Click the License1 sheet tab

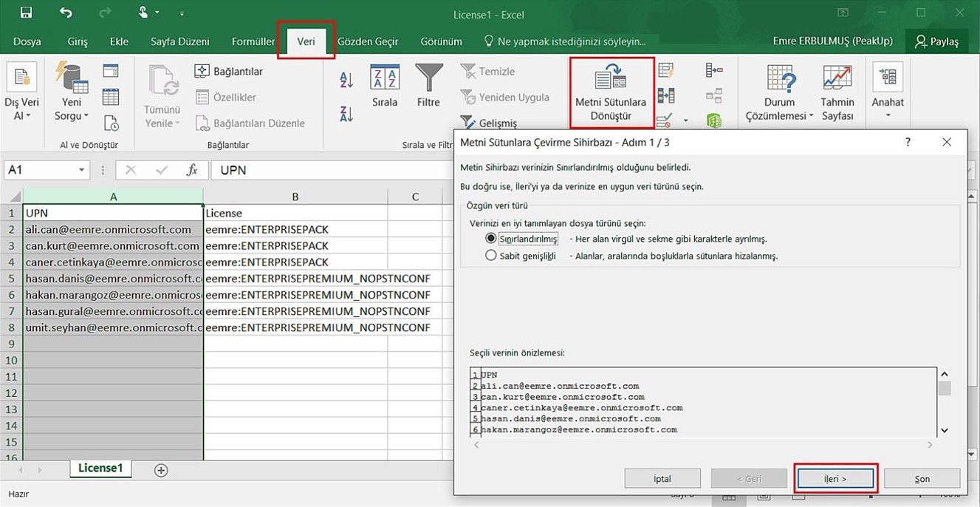(x=100, y=468)
